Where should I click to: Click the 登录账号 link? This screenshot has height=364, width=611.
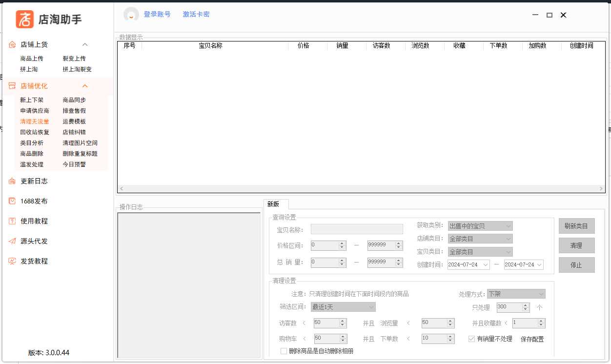pyautogui.click(x=157, y=14)
